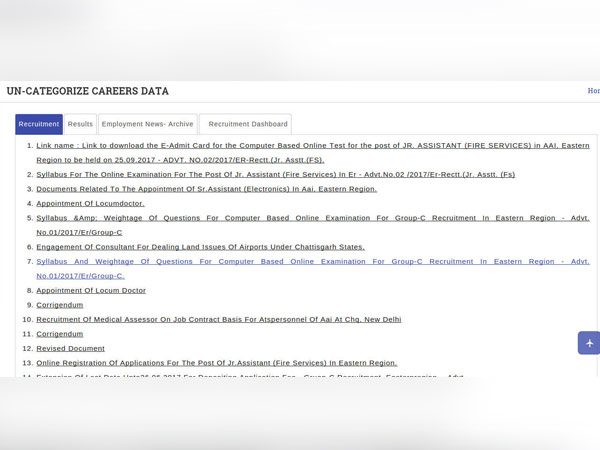Click the airplane floating action button
The height and width of the screenshot is (450, 600).
coord(589,343)
